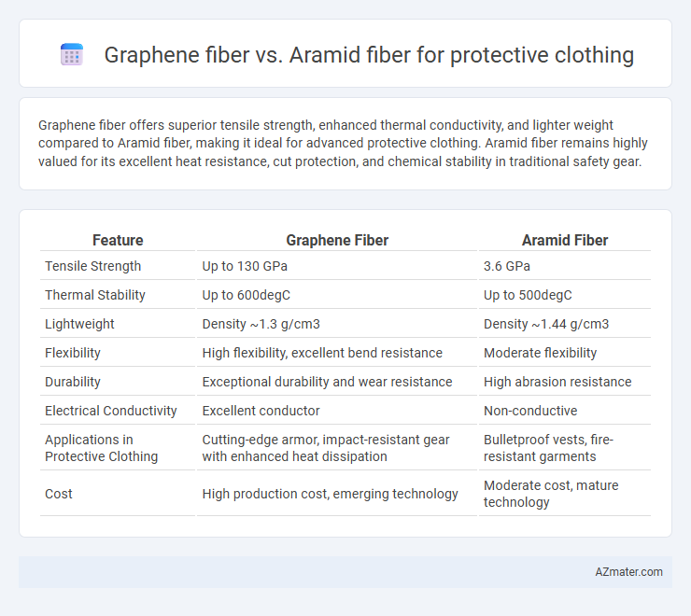Click the 'Up to 600degC' cell

coord(246,295)
